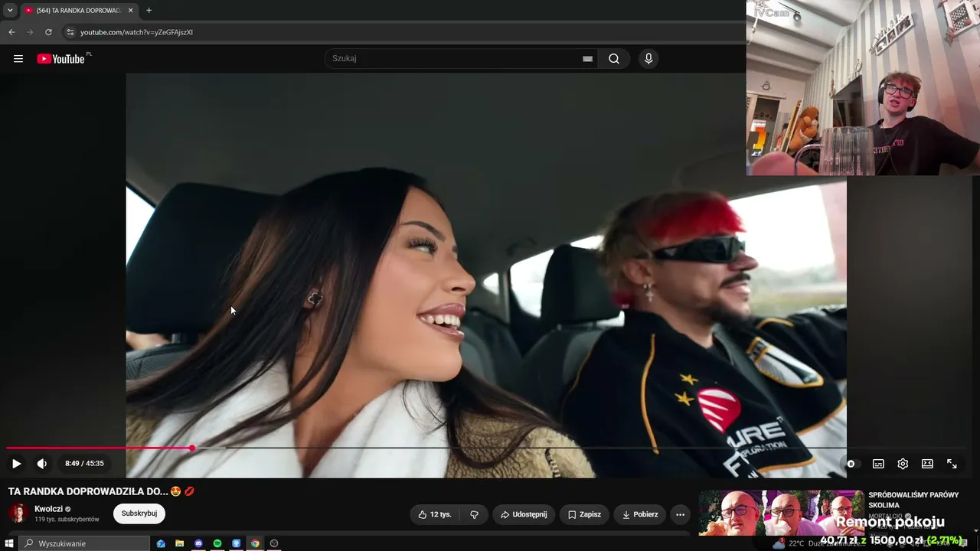Open the player settings gear
Viewport: 980px width, 551px height.
pyautogui.click(x=903, y=464)
